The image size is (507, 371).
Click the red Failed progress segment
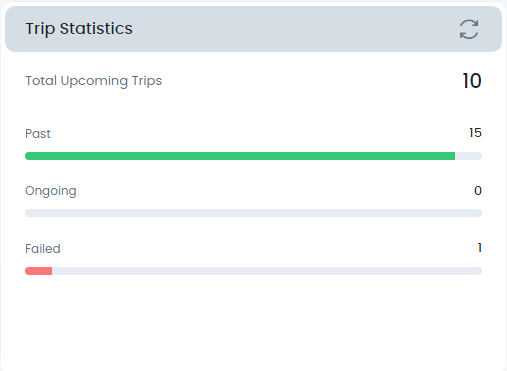39,271
